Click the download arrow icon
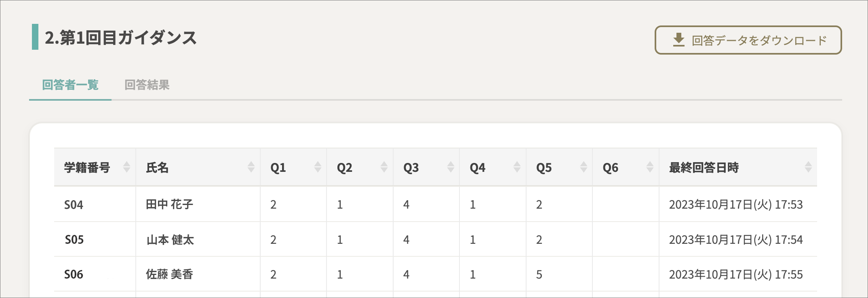Viewport: 868px width, 298px height. click(678, 40)
